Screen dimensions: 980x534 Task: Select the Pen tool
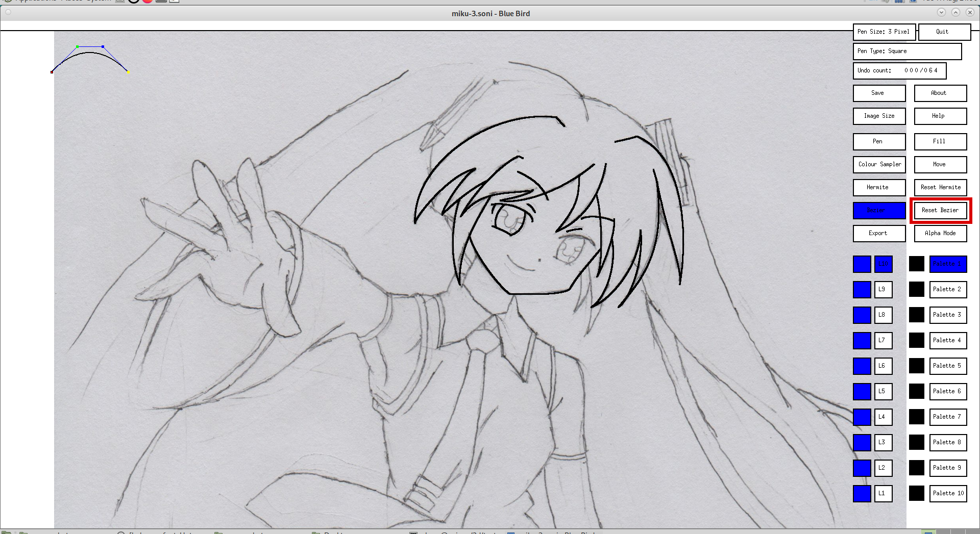click(879, 141)
